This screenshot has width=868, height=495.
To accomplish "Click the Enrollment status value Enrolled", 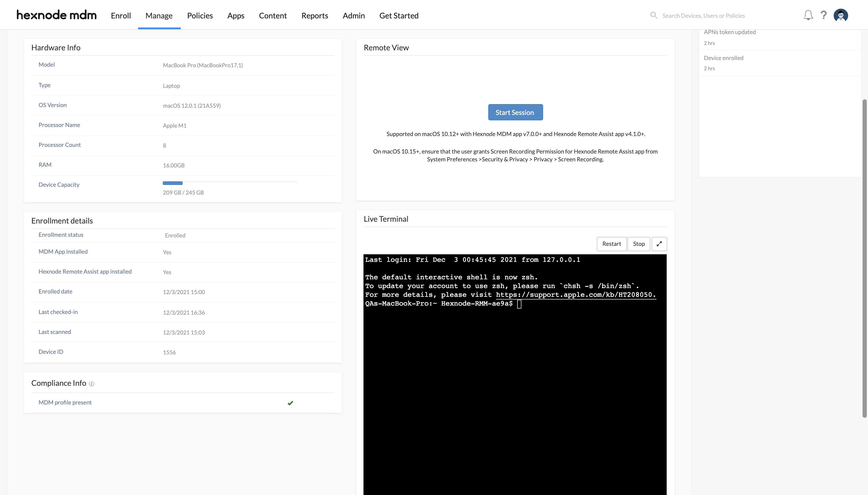I will point(175,236).
